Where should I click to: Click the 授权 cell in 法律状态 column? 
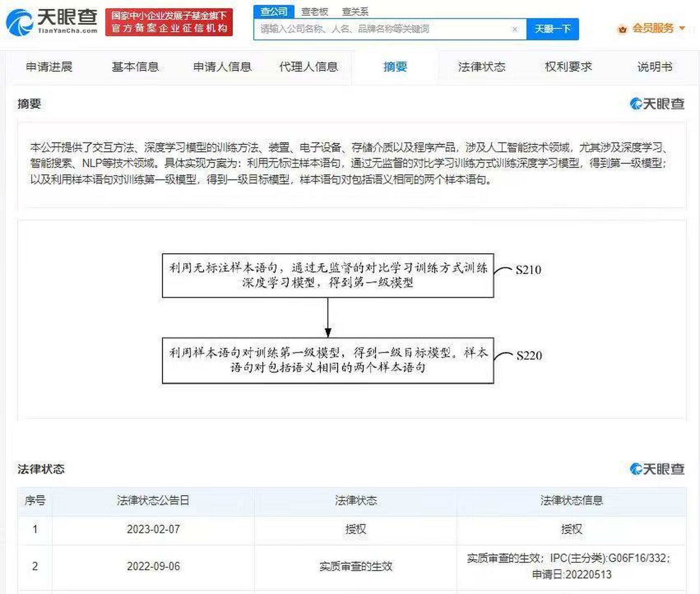tap(356, 529)
